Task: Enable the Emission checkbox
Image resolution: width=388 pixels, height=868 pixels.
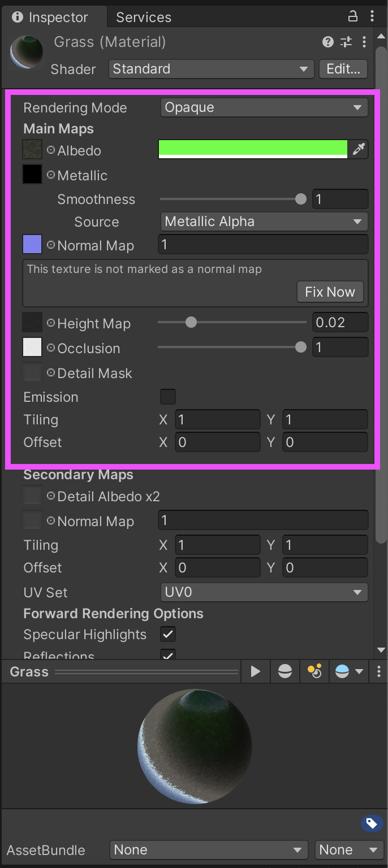Action: tap(168, 397)
